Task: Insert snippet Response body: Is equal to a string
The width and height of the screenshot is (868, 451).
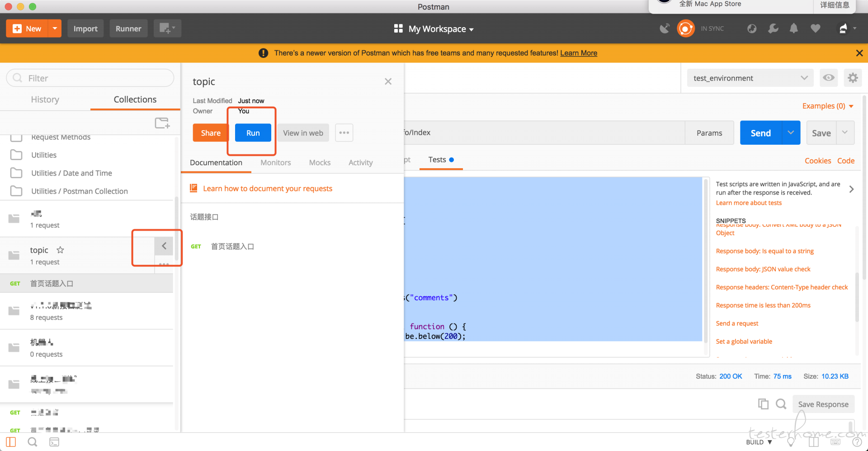Action: (x=764, y=251)
